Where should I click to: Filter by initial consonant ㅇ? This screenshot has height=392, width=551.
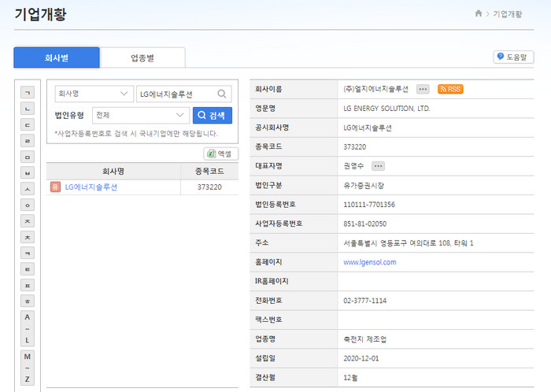tap(28, 205)
